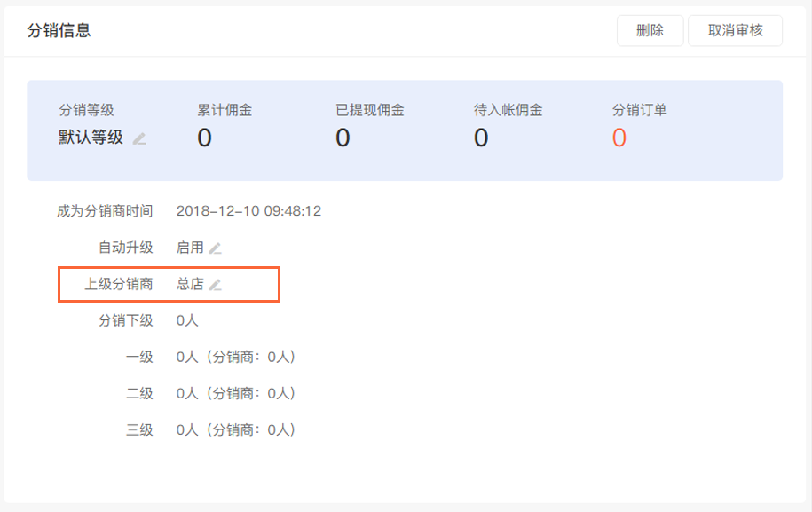Select the 累计佣金 amount value
Viewport: 812px width, 512px height.
pos(204,138)
